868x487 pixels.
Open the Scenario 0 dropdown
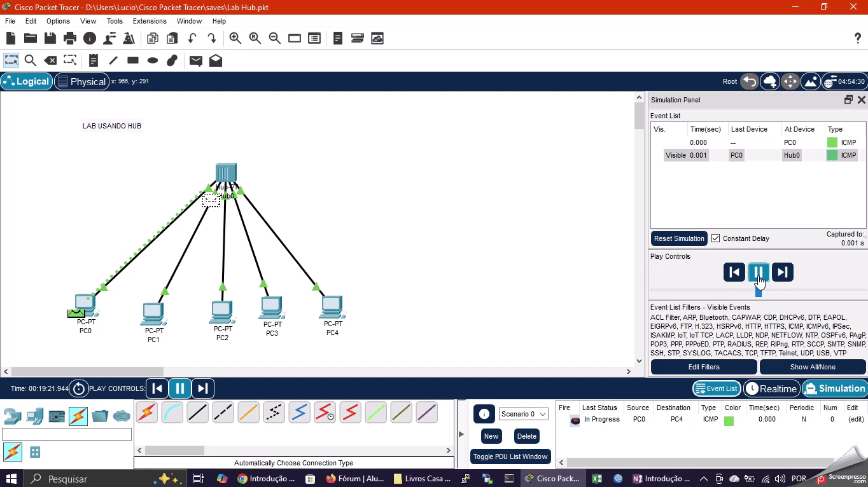pos(523,414)
